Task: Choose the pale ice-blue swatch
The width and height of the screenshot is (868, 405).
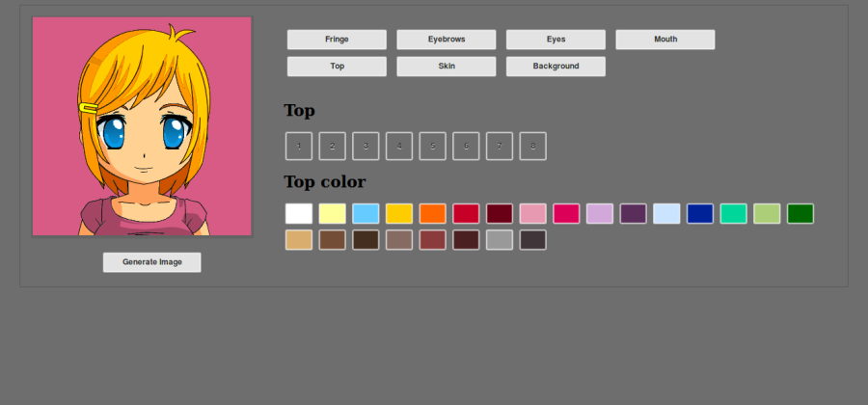Action: (x=666, y=213)
